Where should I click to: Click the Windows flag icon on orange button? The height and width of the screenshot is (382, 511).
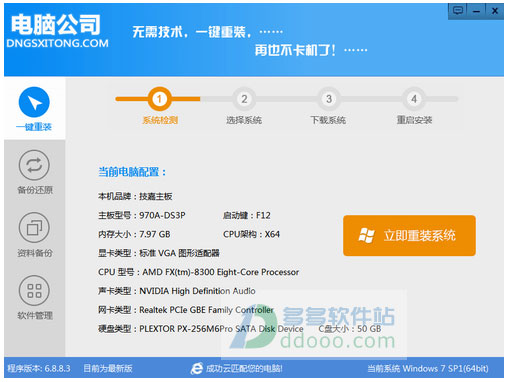(366, 235)
